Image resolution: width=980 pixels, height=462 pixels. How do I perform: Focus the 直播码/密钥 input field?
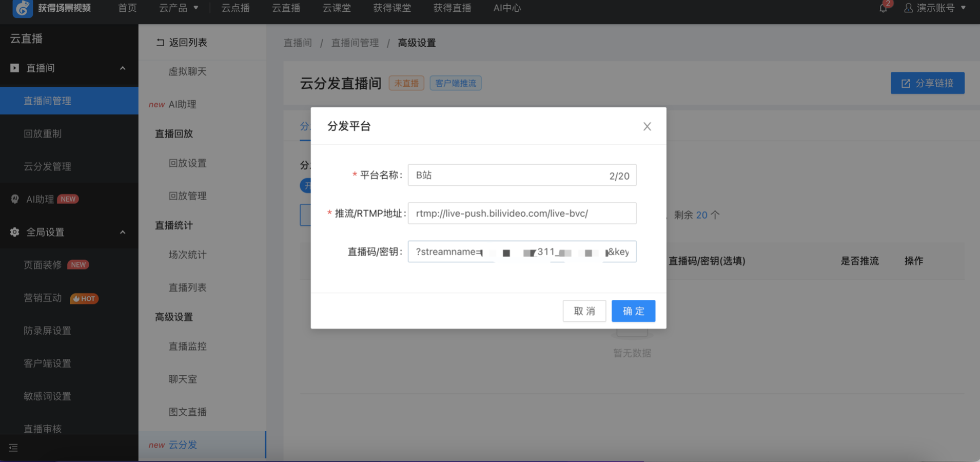coord(522,252)
